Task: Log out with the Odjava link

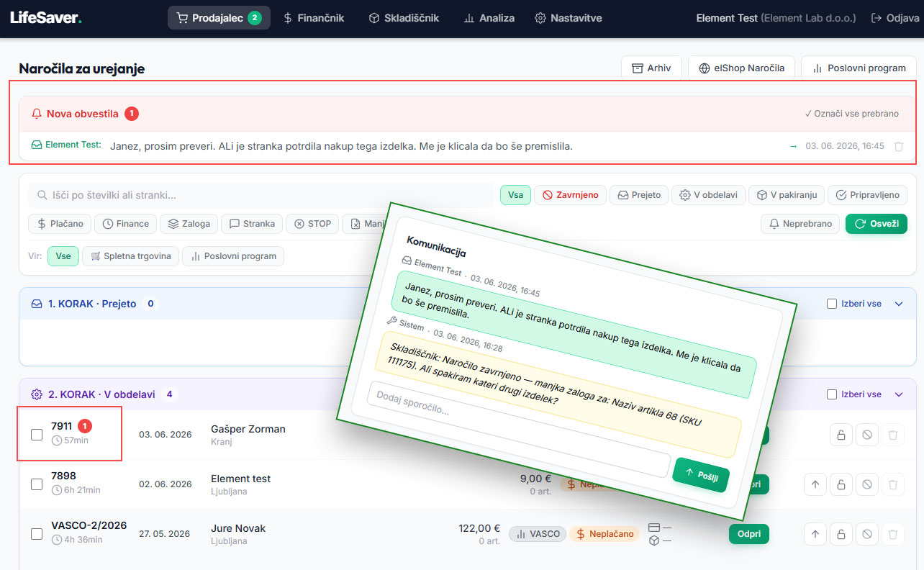Action: tap(895, 18)
